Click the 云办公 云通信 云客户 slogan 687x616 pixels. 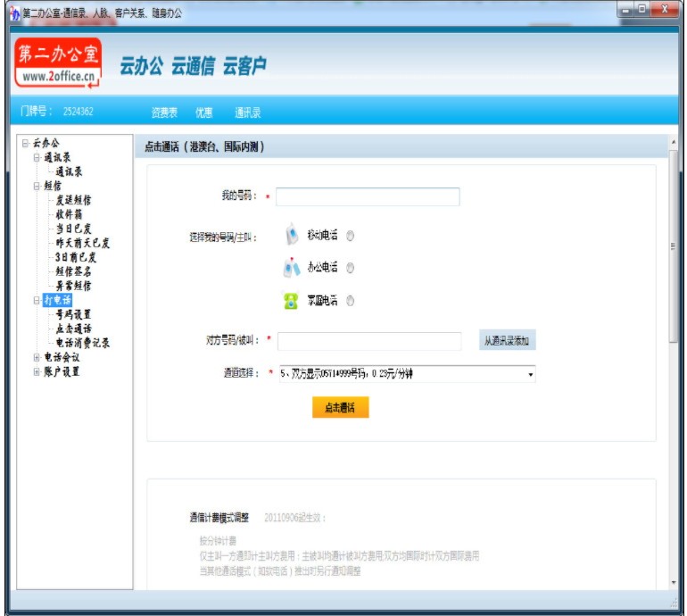click(194, 66)
